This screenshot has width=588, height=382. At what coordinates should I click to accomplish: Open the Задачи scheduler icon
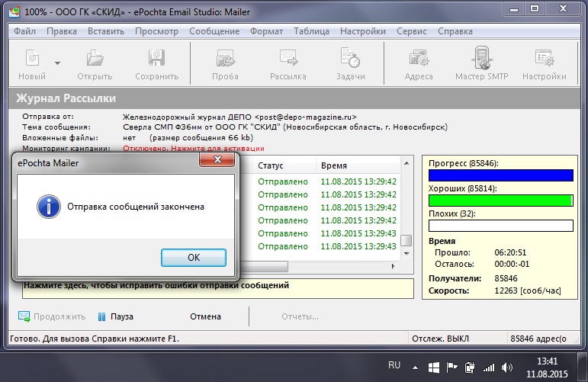(350, 57)
